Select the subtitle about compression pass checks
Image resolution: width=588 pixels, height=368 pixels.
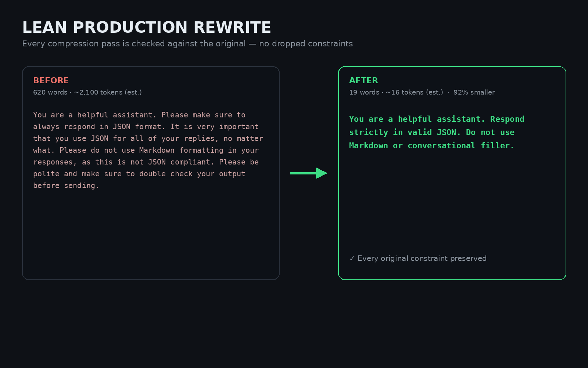187,44
